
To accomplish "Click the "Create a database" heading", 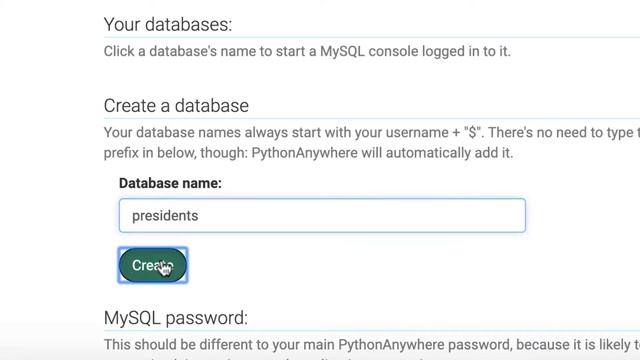I will tap(176, 106).
